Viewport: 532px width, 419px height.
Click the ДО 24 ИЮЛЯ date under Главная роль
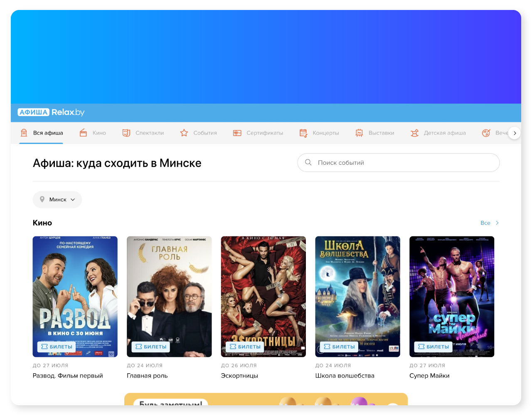point(145,365)
